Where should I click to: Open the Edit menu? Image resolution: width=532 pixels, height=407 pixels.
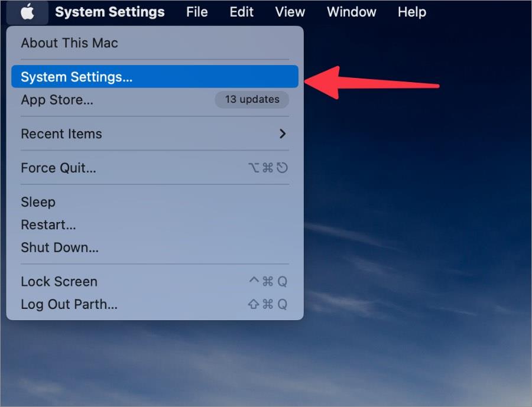coord(241,12)
